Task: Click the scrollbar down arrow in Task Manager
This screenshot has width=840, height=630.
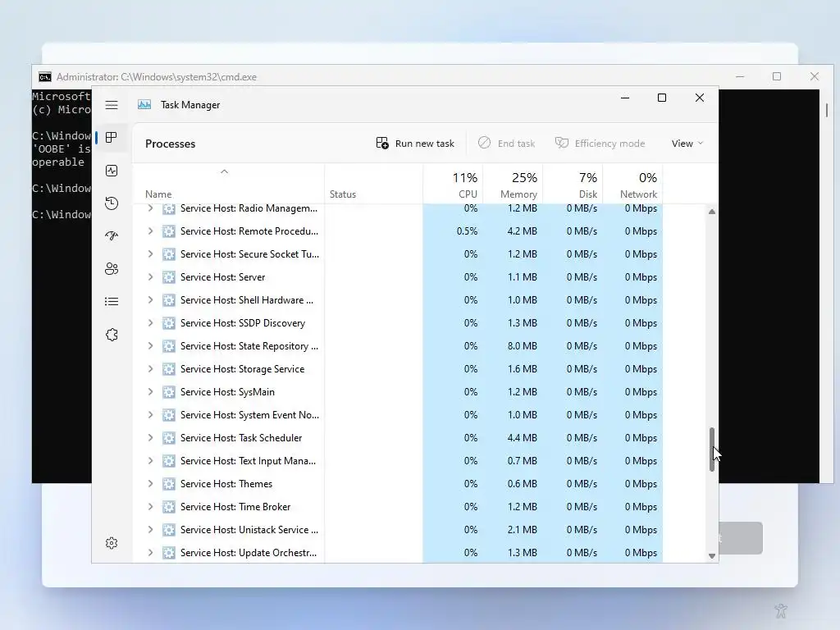Action: tap(712, 556)
